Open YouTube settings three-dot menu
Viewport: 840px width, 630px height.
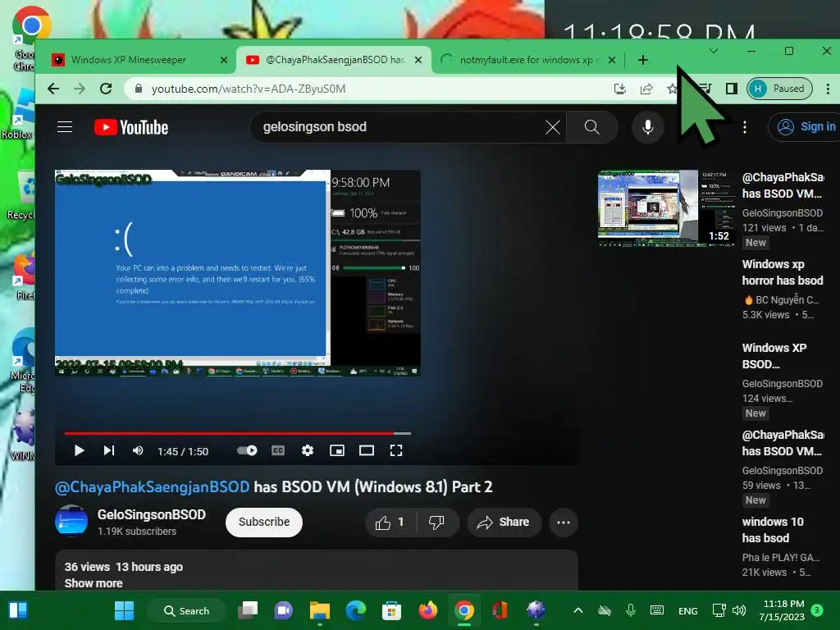click(745, 127)
